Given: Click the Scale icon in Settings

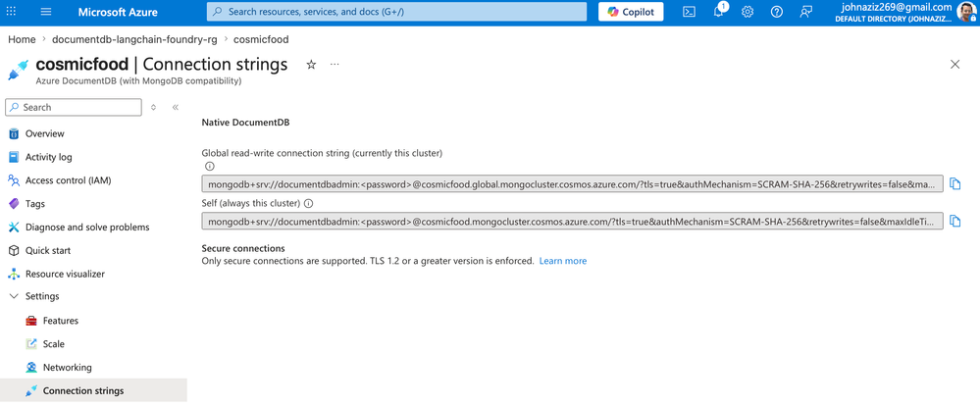Looking at the screenshot, I should [x=31, y=344].
